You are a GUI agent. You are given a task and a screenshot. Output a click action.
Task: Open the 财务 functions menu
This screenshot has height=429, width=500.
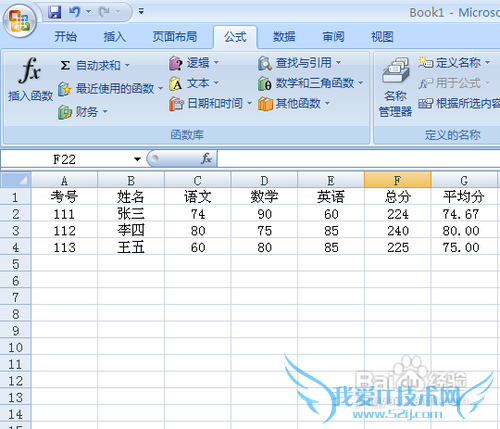click(83, 112)
